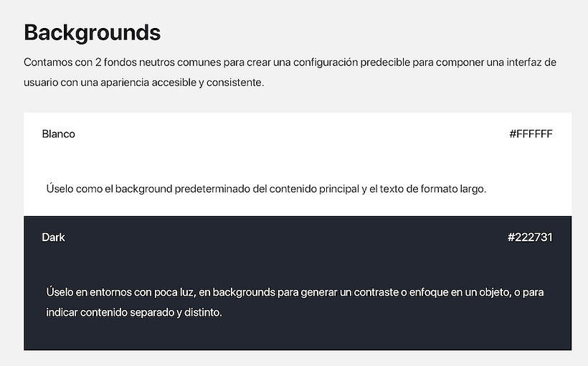Select the Dark background swatch
588x366 pixels.
pyautogui.click(x=298, y=283)
